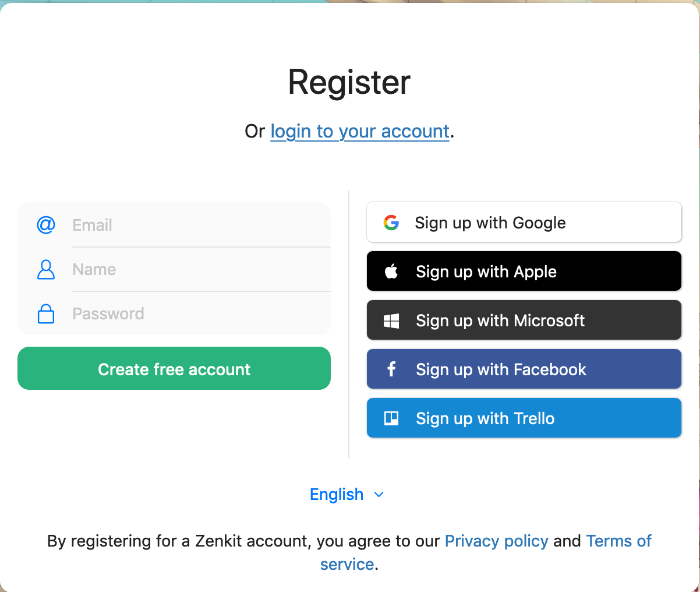The height and width of the screenshot is (592, 700).
Task: Select Sign up with Facebook
Action: click(x=524, y=369)
